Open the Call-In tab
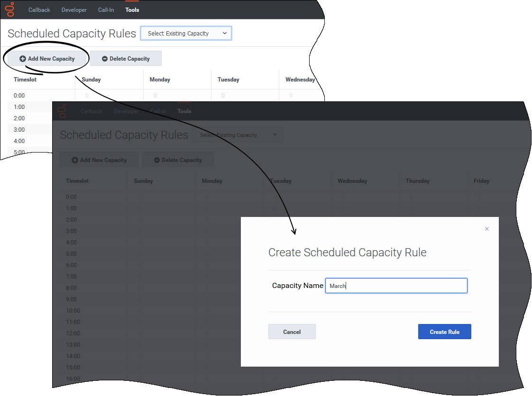 106,10
